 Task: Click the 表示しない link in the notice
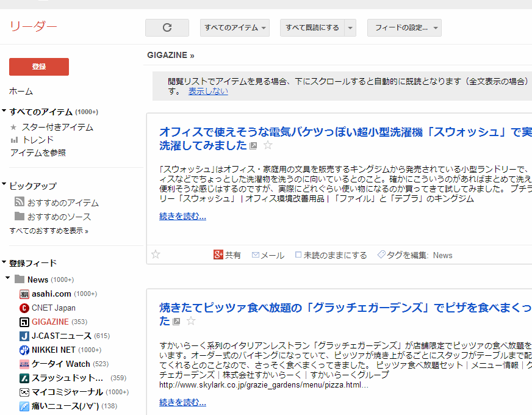(x=208, y=91)
